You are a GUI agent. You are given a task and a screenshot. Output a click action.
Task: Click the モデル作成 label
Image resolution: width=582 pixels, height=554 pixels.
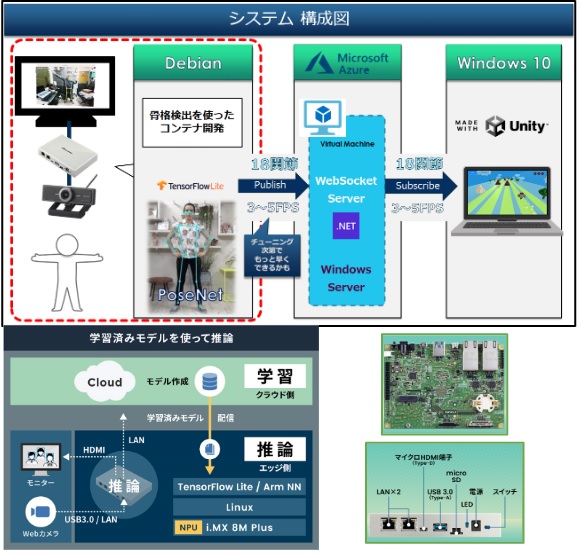[x=167, y=381]
